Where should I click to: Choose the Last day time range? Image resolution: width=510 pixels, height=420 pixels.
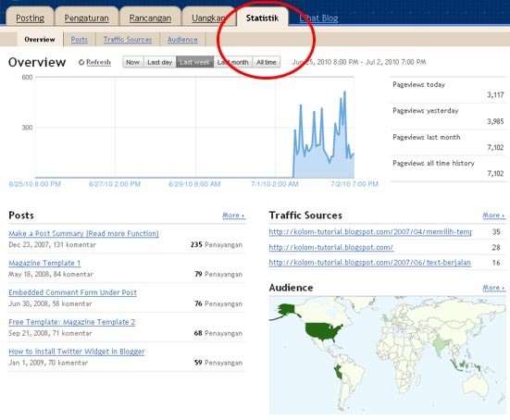159,62
